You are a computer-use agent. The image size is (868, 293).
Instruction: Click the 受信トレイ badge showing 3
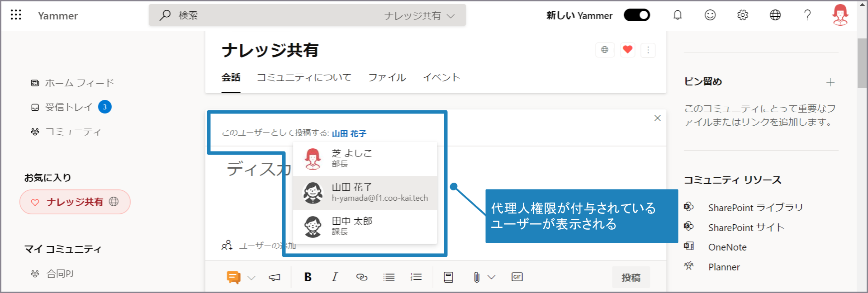[104, 107]
